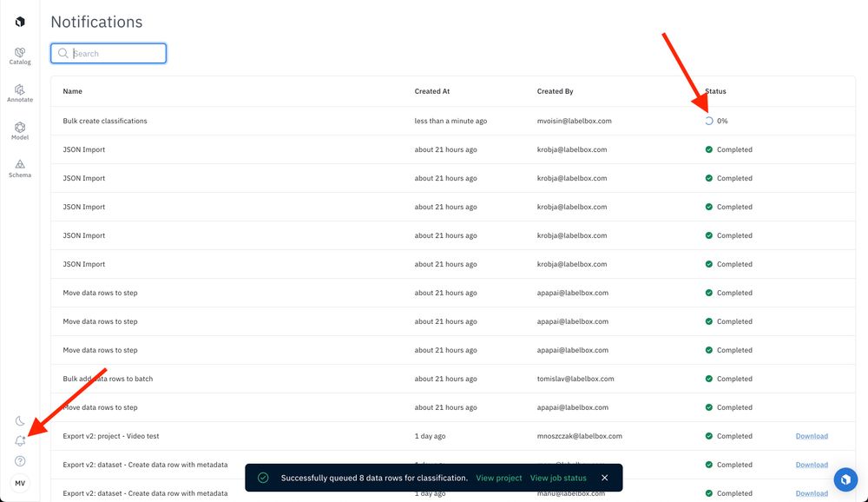This screenshot has height=502, width=868.
Task: Click the Labelbox logo
Action: (18, 21)
